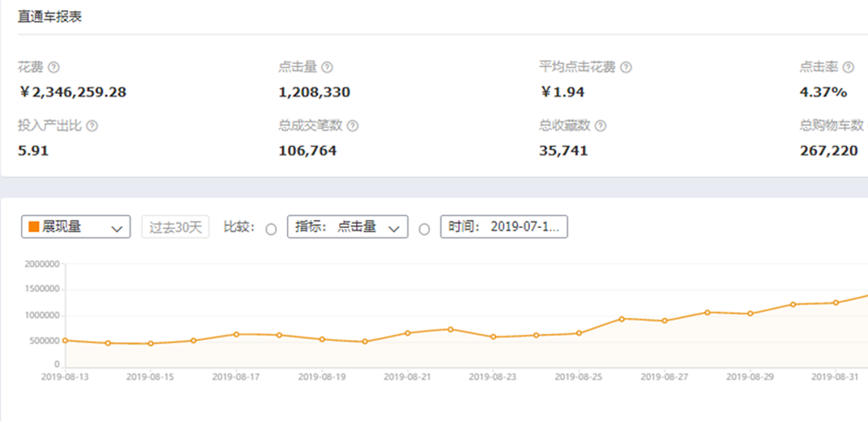The width and height of the screenshot is (868, 422).
Task: Click the question mark next to 点击率
Action: point(847,67)
